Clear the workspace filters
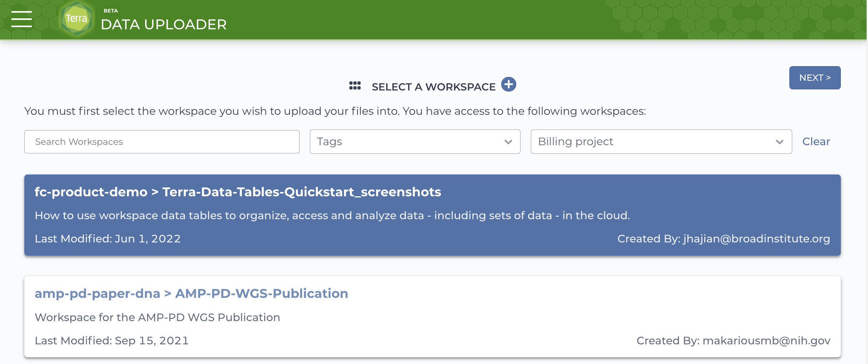The width and height of the screenshot is (868, 364). click(816, 142)
